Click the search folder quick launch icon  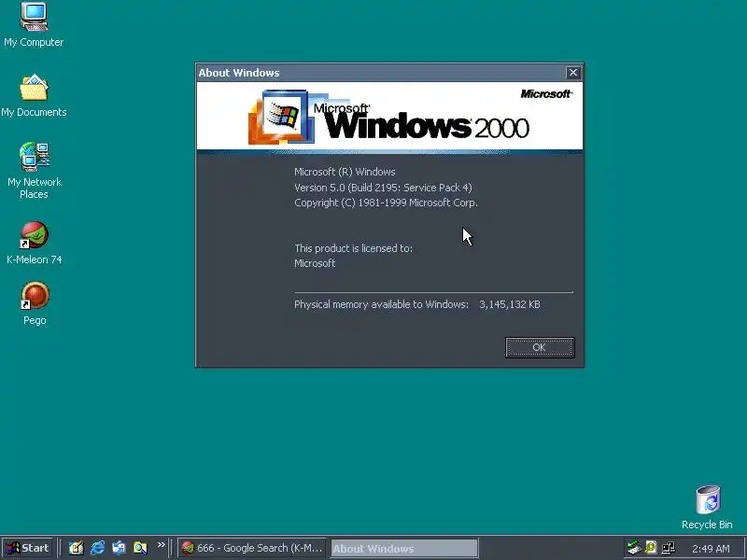pyautogui.click(x=140, y=548)
